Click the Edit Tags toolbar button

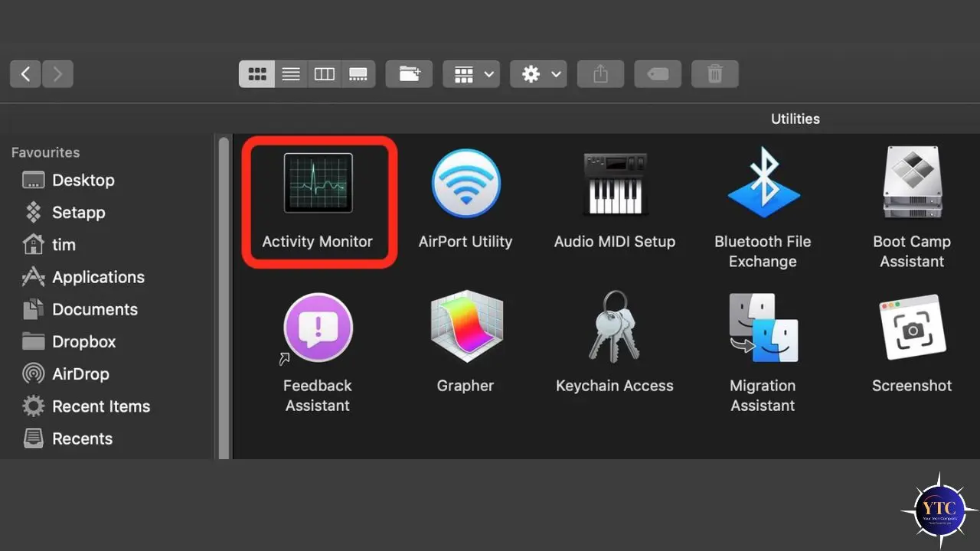click(x=658, y=74)
